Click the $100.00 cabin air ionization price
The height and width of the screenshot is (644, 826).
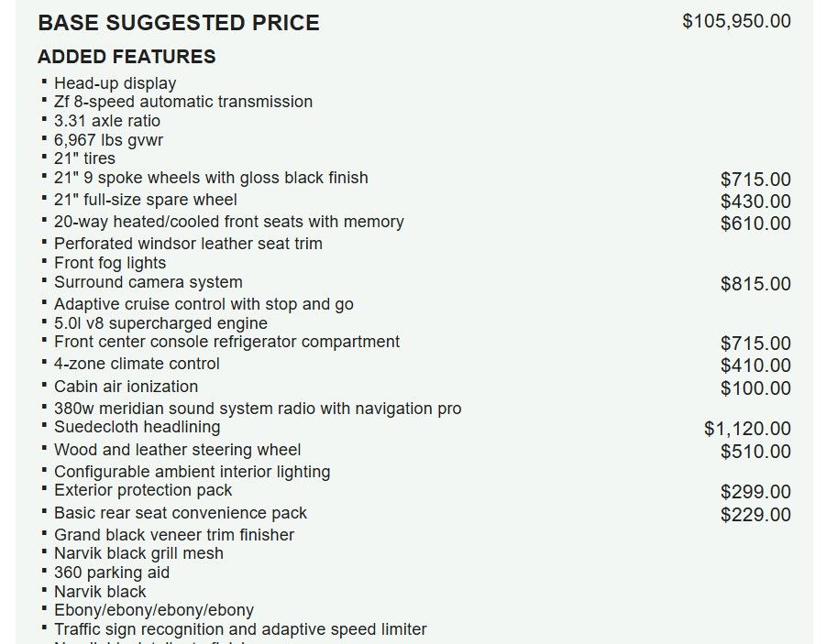[755, 388]
